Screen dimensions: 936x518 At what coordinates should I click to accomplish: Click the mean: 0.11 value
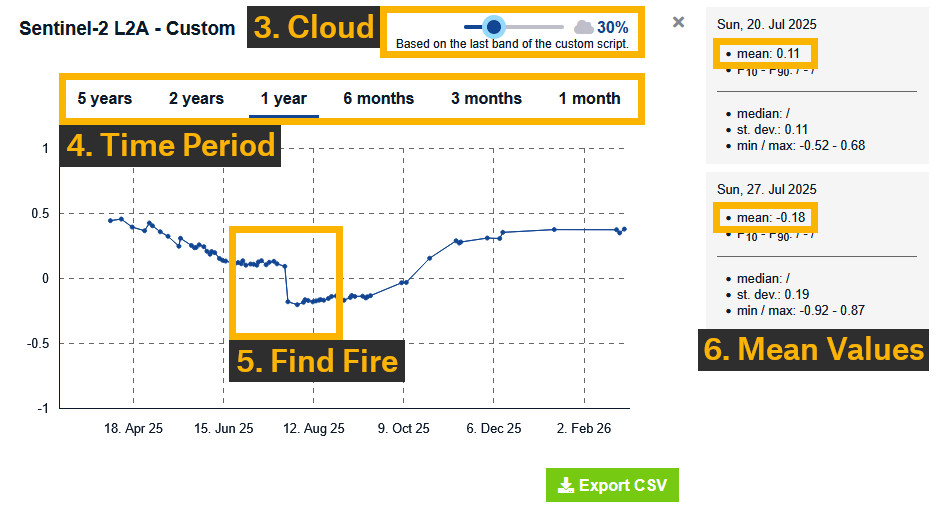pos(768,54)
